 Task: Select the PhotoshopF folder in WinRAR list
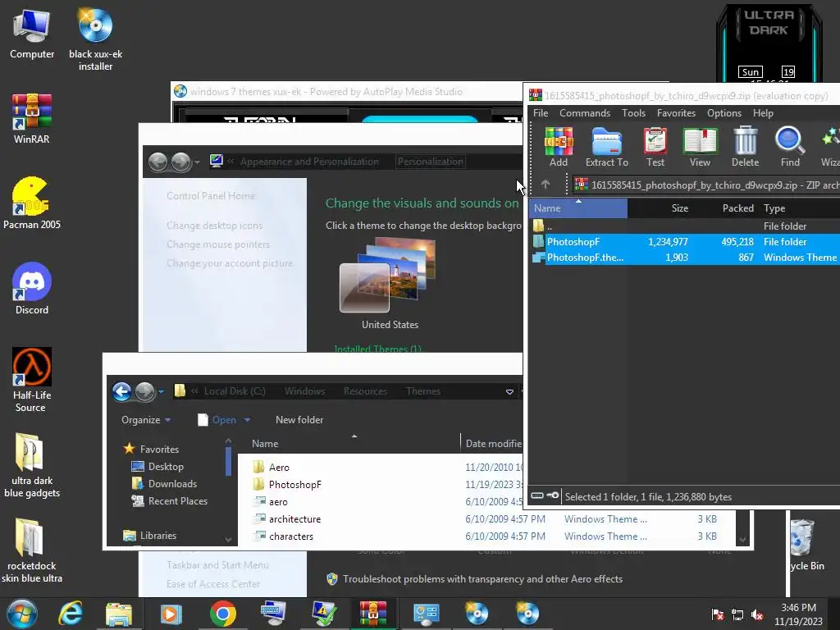coord(686,242)
